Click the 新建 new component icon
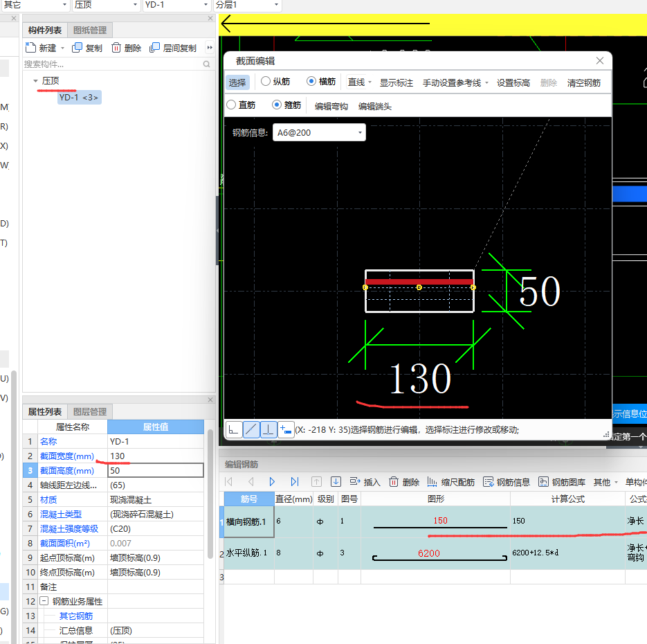647x644 pixels. coord(30,48)
